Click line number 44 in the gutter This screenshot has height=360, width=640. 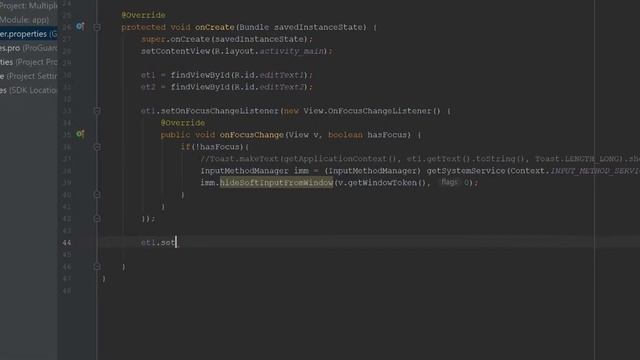[x=67, y=243]
